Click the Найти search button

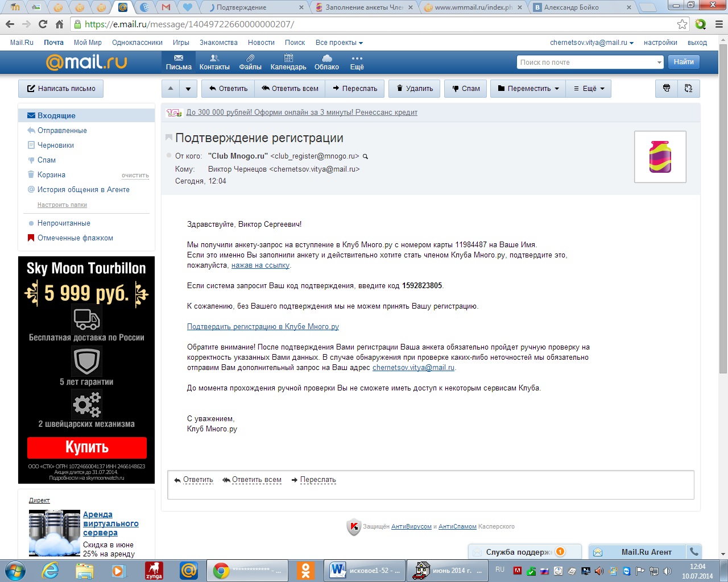(x=684, y=62)
